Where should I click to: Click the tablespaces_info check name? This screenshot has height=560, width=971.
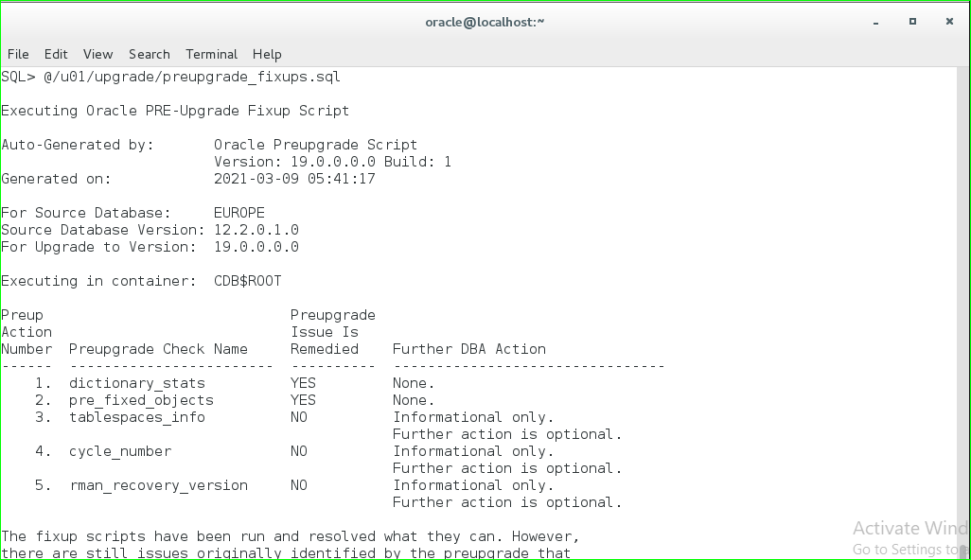tap(136, 417)
